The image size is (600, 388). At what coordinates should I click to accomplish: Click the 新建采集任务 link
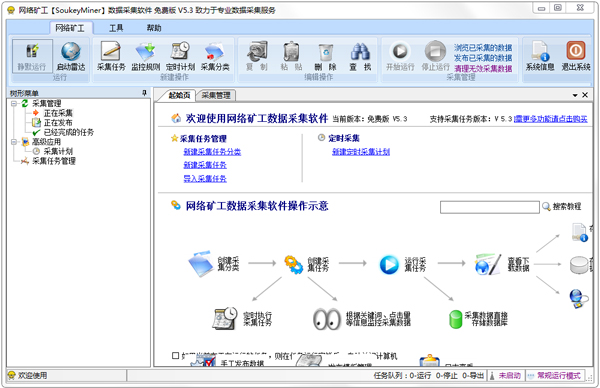(205, 165)
